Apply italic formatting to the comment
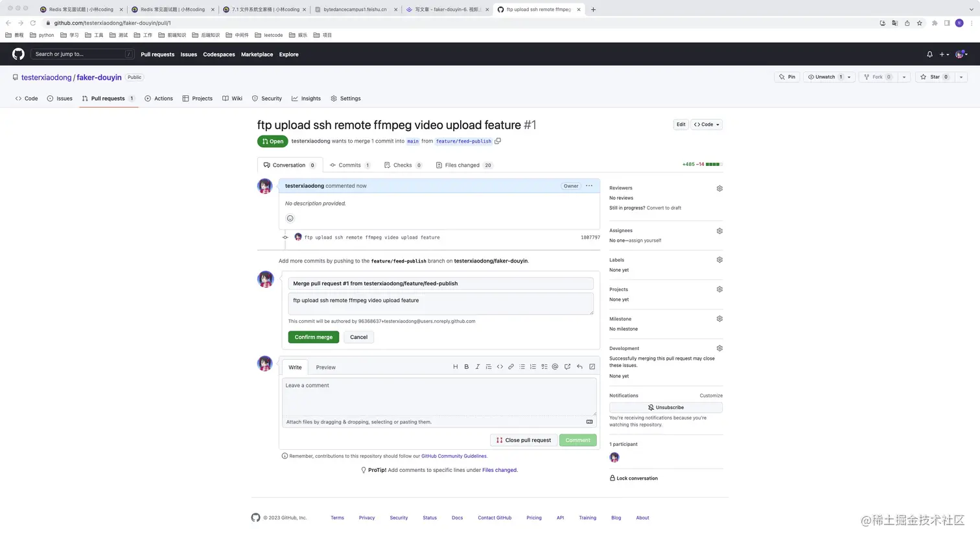This screenshot has height=542, width=980. tap(478, 367)
